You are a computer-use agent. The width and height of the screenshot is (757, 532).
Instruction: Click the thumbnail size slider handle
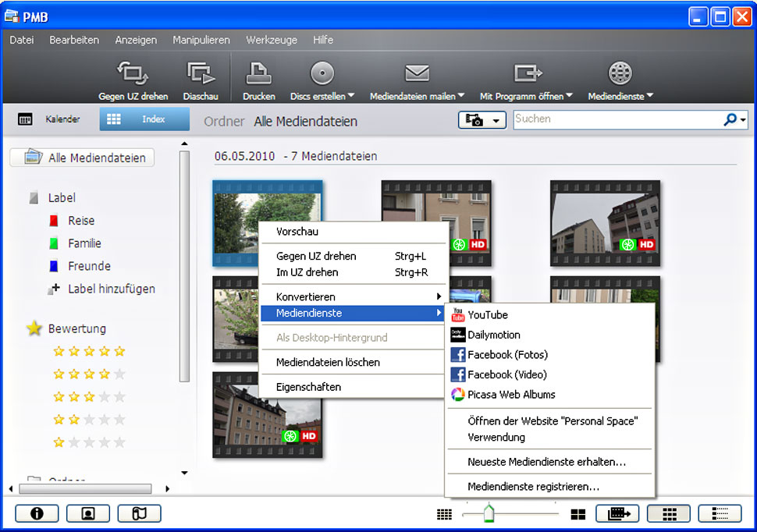click(x=489, y=512)
